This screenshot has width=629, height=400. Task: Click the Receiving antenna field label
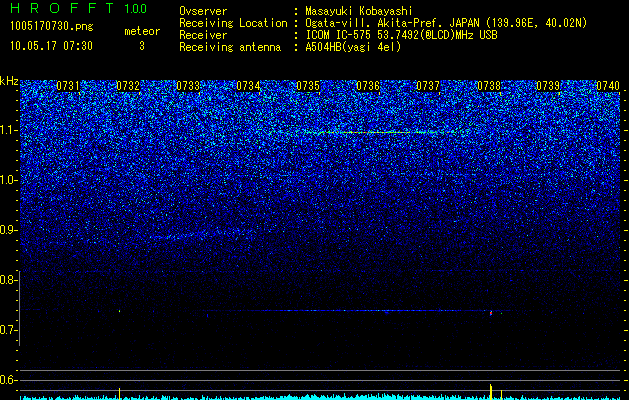[x=230, y=47]
